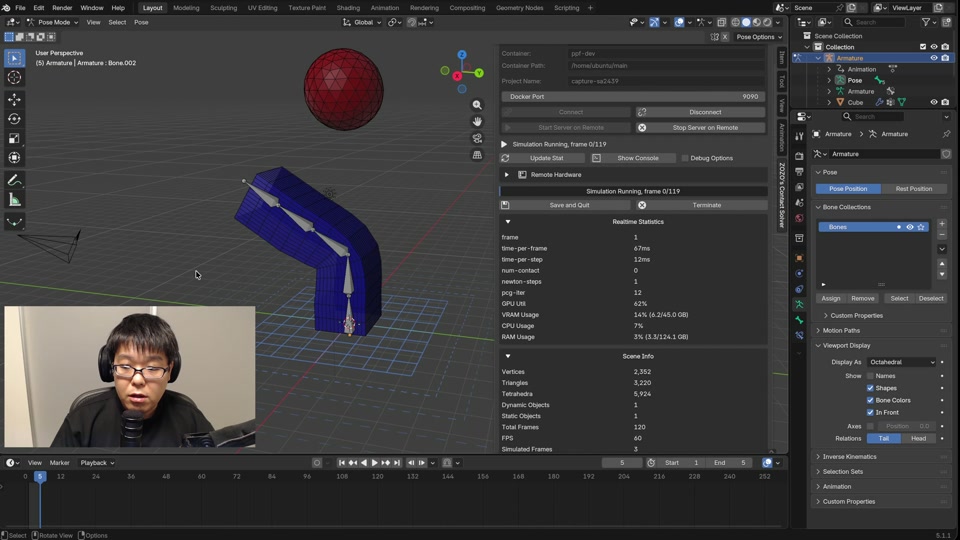Select the Rotate tool
960x540 pixels.
(14, 119)
